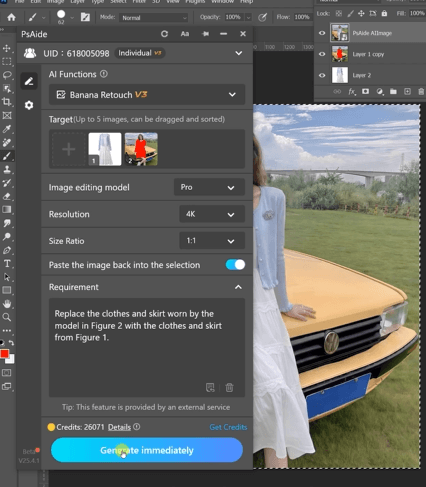Select the Eyedropper tool
Viewport: 426px width, 487px height.
pos(7,129)
